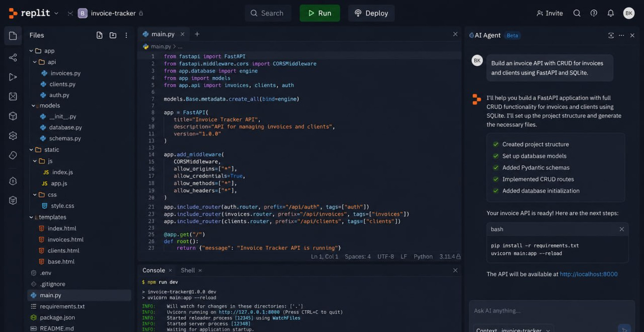Click the magnifier icon in the top bar

pos(577,13)
